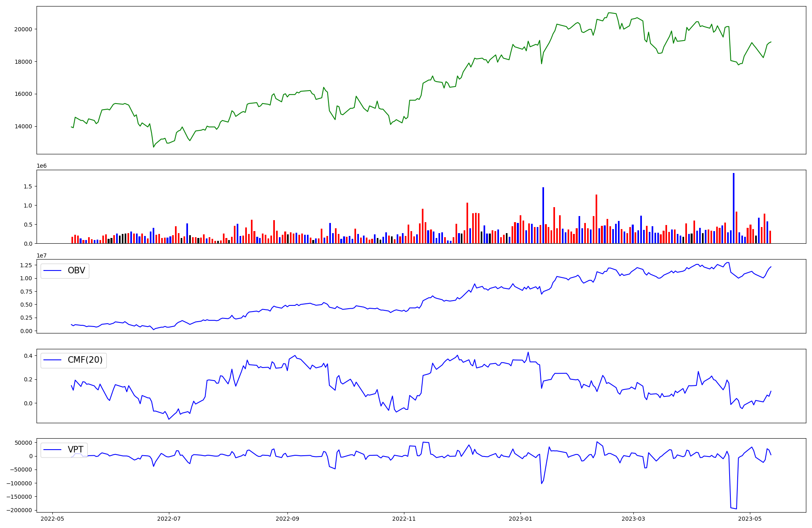This screenshot has width=812, height=528.
Task: Click the 20000 price axis tick label
Action: click(24, 29)
